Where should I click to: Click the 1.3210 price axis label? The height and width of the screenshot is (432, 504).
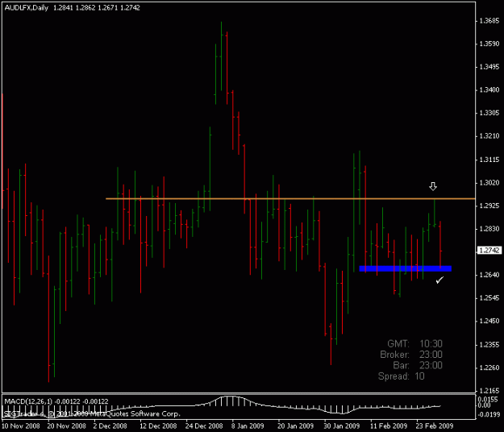click(x=489, y=136)
